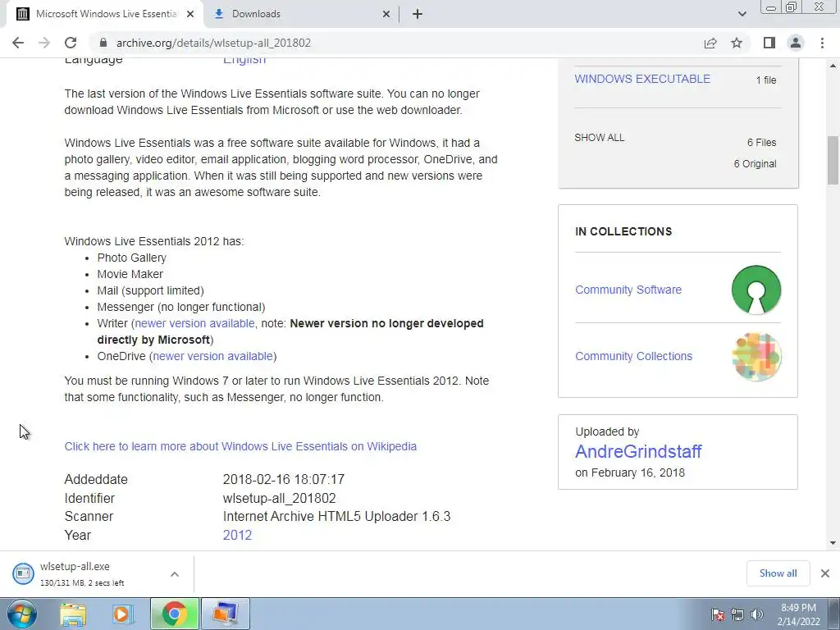Screen dimensions: 840x630
Task: Click the IN COLLECTIONS heading
Action: coord(623,231)
